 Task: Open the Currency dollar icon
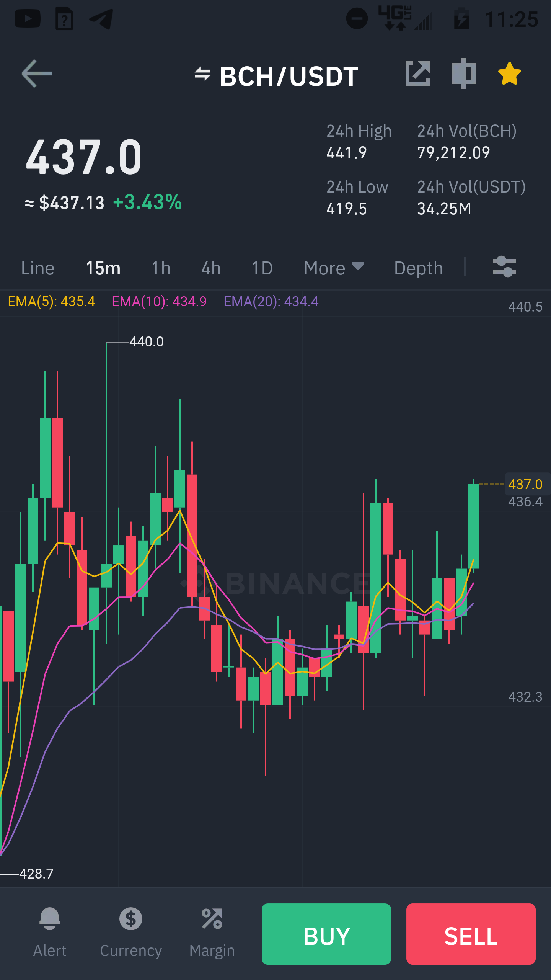point(131,919)
